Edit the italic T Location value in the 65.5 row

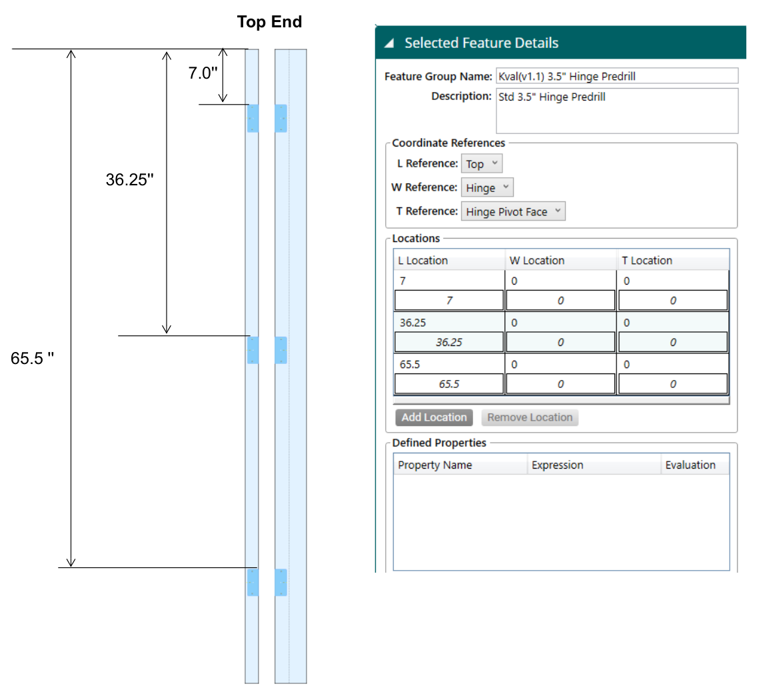pos(673,384)
